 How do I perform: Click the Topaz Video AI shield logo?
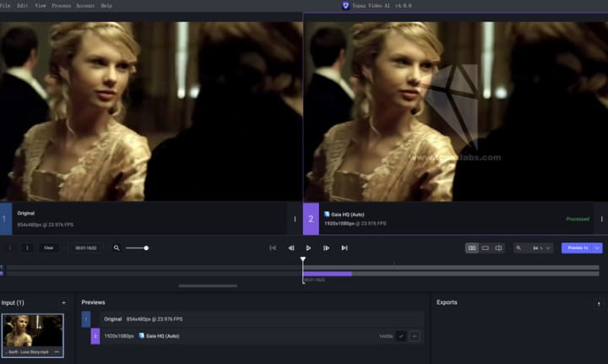coord(345,5)
